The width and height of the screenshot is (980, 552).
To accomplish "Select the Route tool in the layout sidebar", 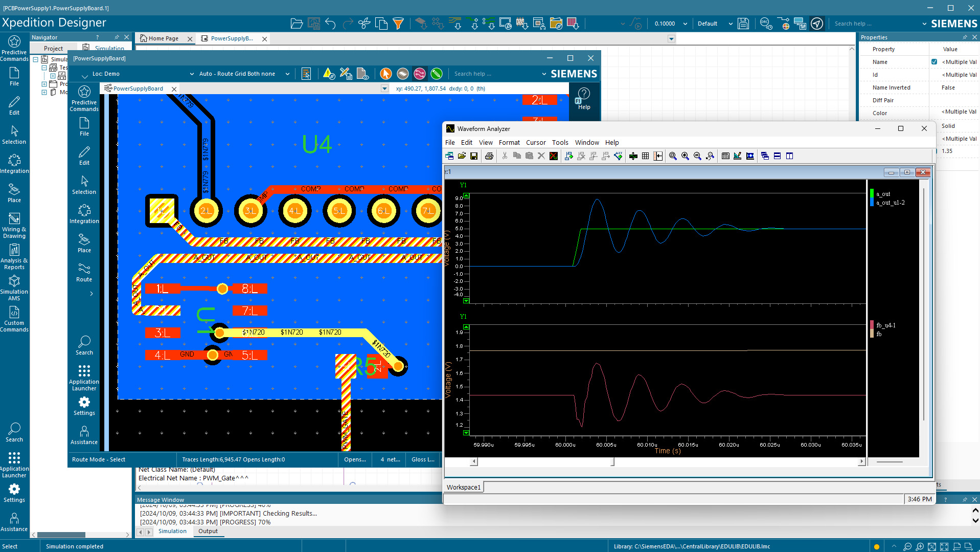I will pos(84,272).
